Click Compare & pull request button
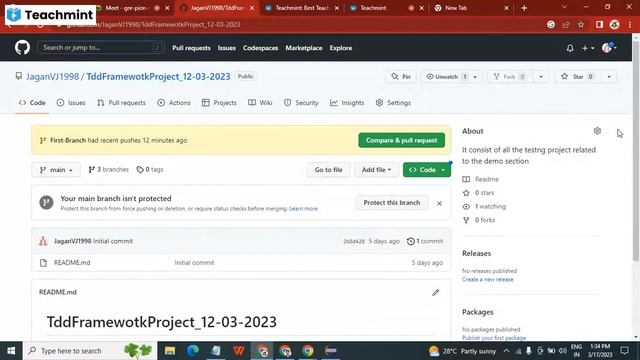 click(x=402, y=140)
